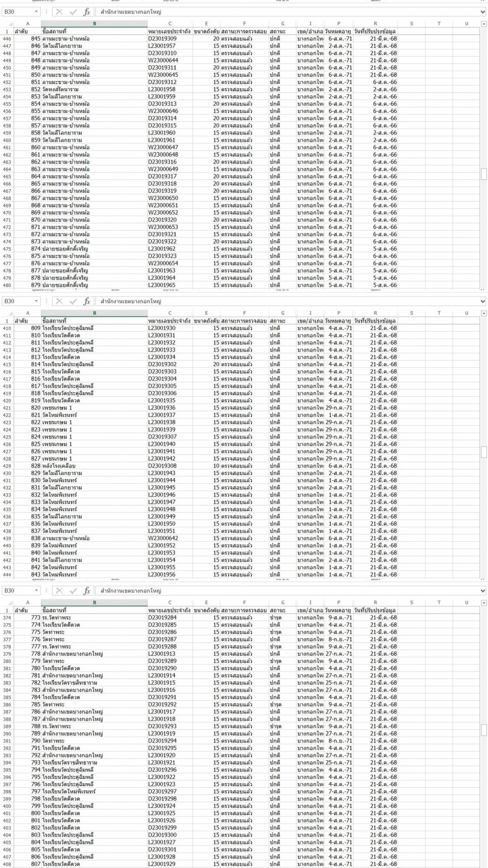
Task: Click the formula bar text in bottom spreadsheet
Action: 131,591
